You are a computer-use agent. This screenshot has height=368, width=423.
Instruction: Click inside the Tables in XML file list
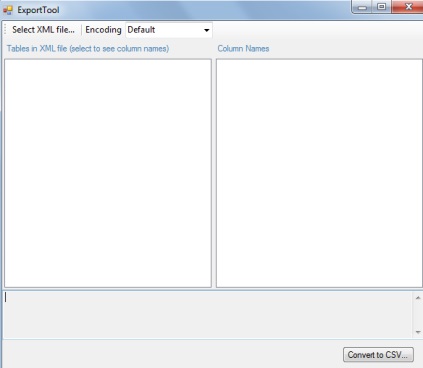(108, 173)
